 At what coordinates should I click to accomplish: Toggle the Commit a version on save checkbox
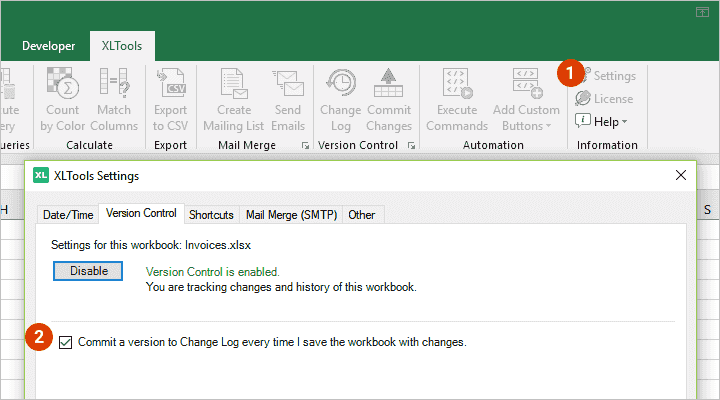[x=65, y=342]
